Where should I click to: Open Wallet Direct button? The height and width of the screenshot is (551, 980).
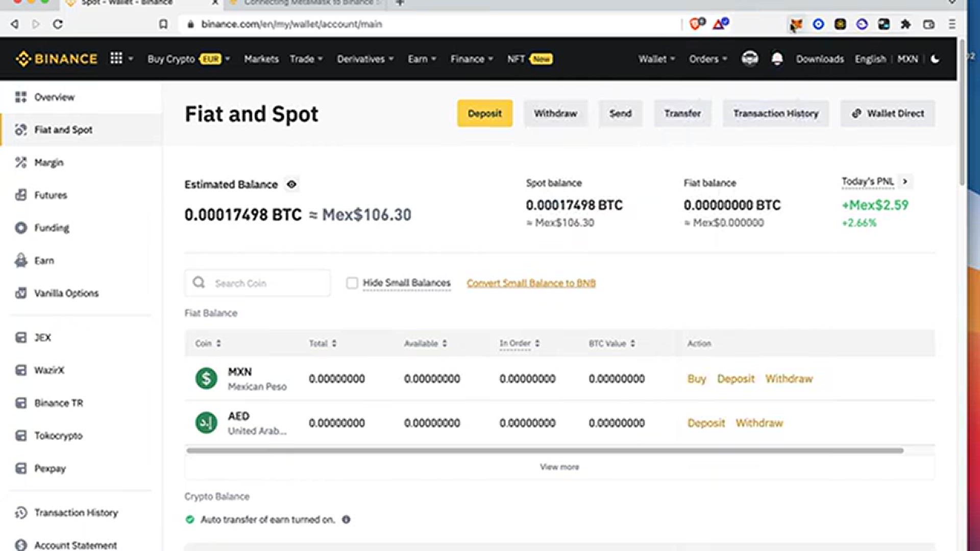coord(888,113)
